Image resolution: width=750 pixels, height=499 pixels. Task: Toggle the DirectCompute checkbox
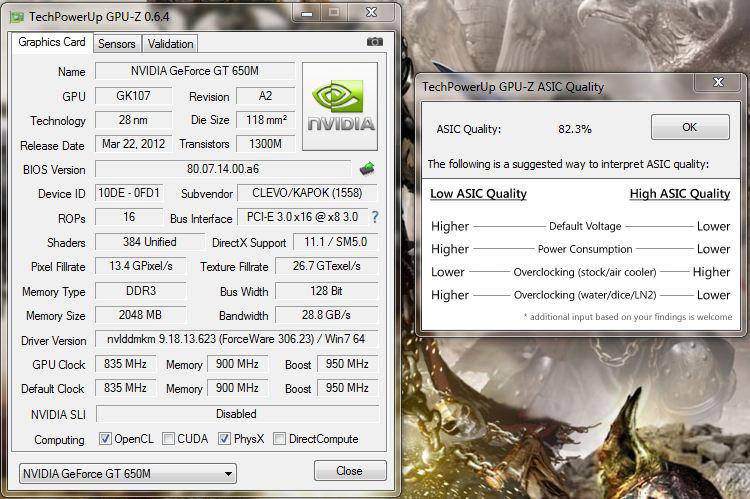click(x=279, y=438)
